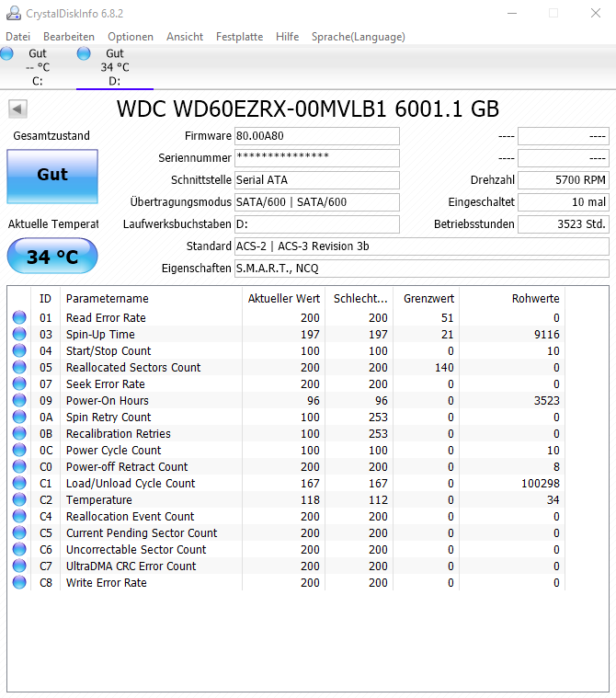Click the Firmware field 80.00A80
The width and height of the screenshot is (616, 698).
(317, 136)
